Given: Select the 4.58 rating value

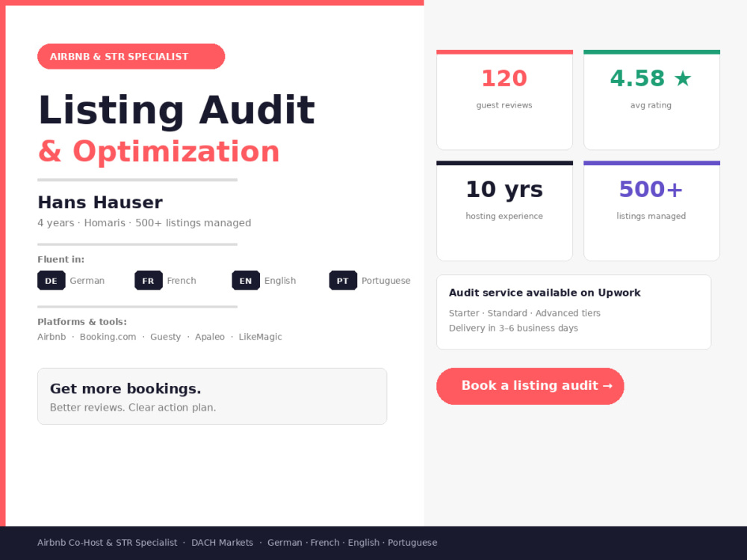Looking at the screenshot, I should coord(637,78).
